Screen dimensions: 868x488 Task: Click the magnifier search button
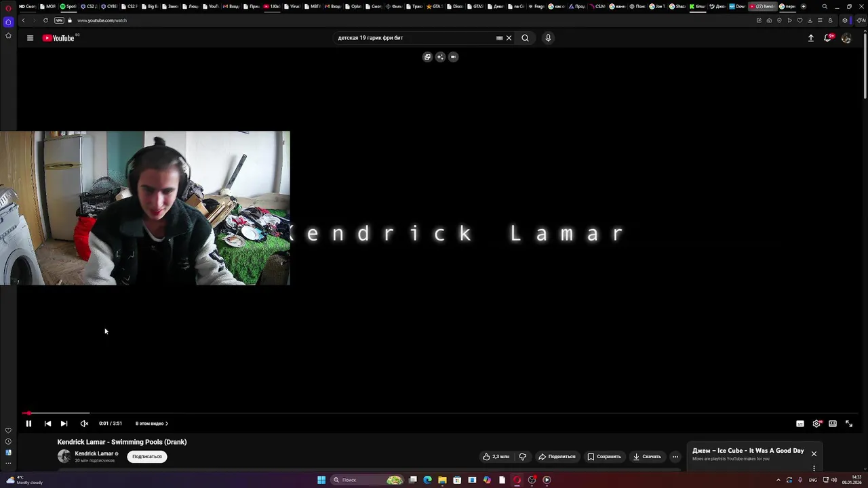coord(525,38)
